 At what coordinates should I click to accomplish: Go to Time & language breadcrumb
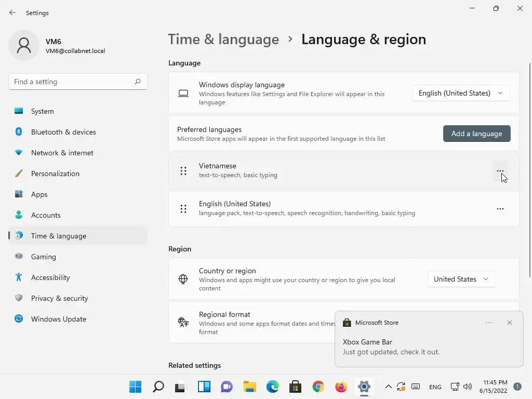[223, 39]
